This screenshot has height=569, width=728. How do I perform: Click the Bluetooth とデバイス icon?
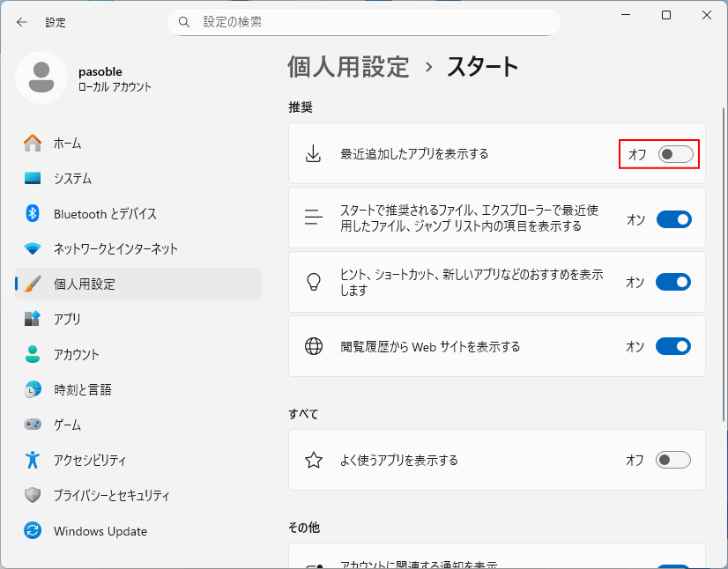[31, 213]
